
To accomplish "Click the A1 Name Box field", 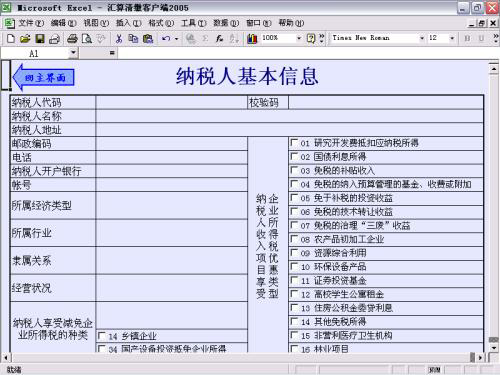I will pyautogui.click(x=35, y=53).
